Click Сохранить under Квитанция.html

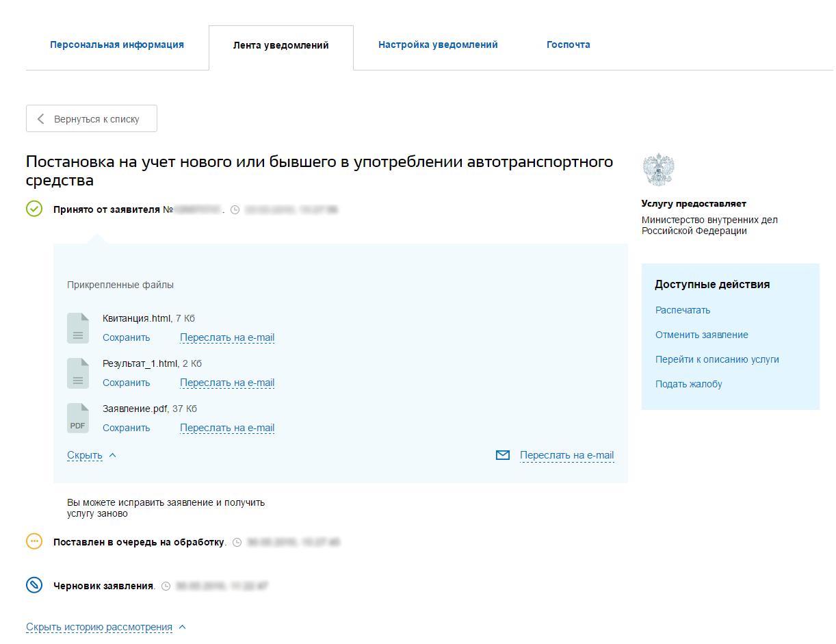126,337
